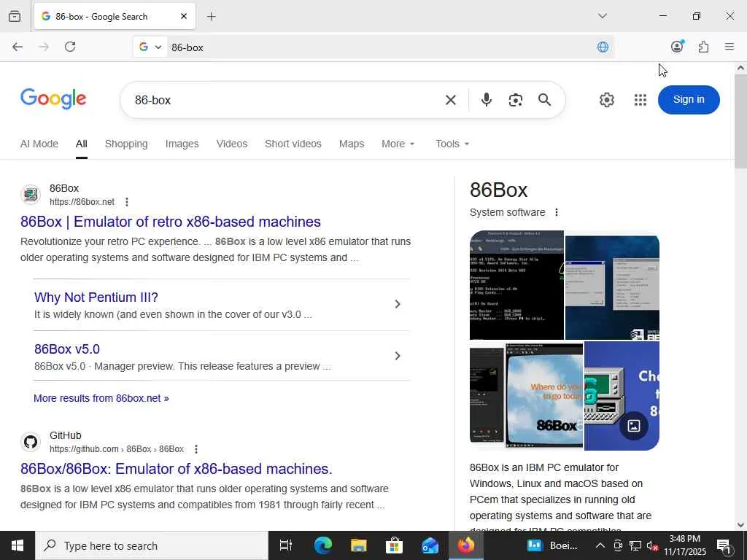Select the All results tab
This screenshot has height=560, width=747.
82,144
